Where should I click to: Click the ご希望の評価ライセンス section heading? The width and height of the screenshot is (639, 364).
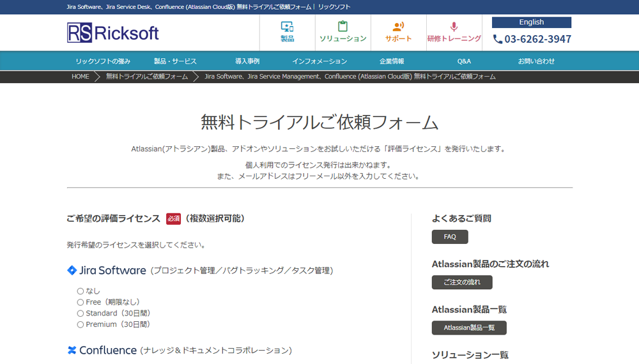coord(113,218)
